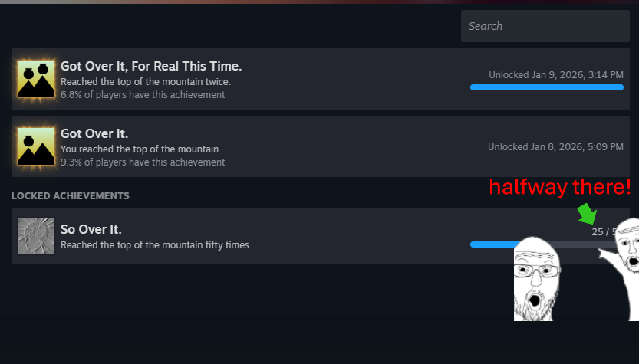The width and height of the screenshot is (639, 364).
Task: Click the "Got Over It, For Real This Time." achievement icon
Action: (x=36, y=79)
